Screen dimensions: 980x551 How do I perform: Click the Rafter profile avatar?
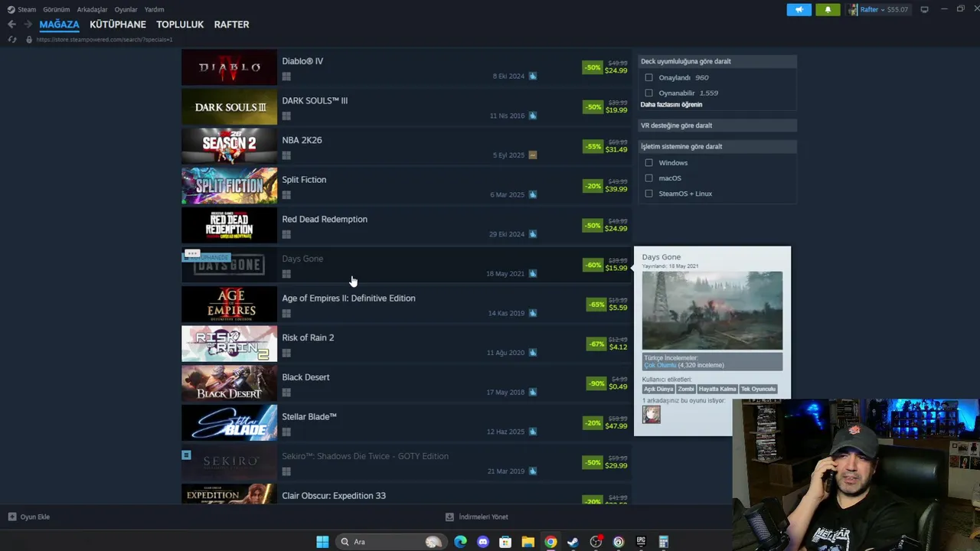click(853, 9)
